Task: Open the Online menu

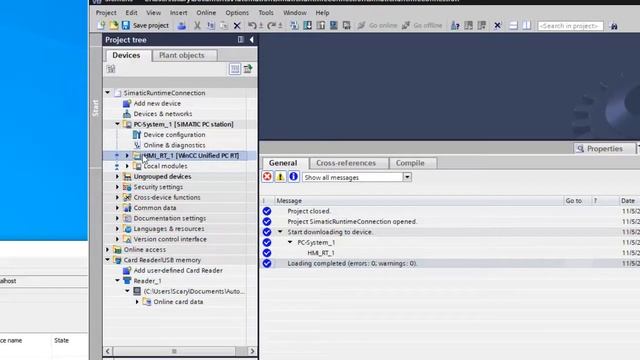Action: tap(206, 13)
